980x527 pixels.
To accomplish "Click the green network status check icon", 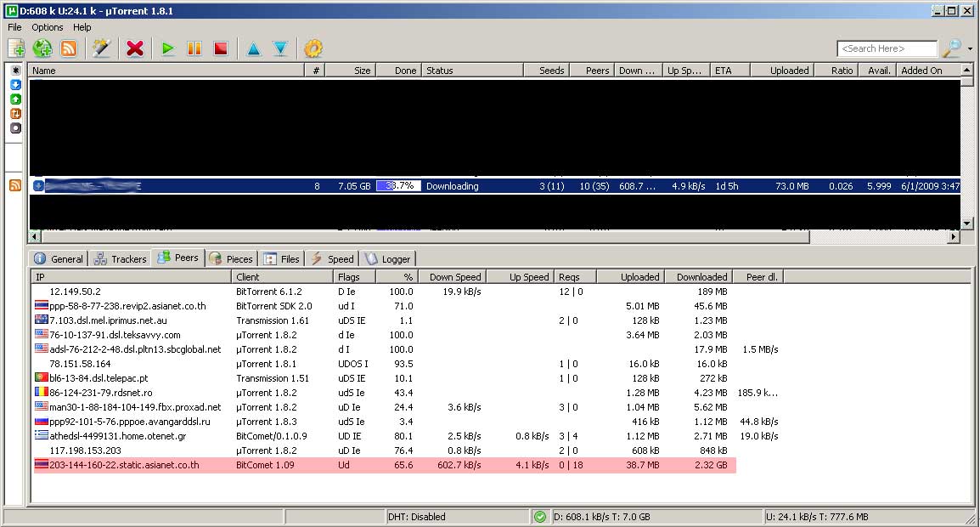I will (x=539, y=517).
